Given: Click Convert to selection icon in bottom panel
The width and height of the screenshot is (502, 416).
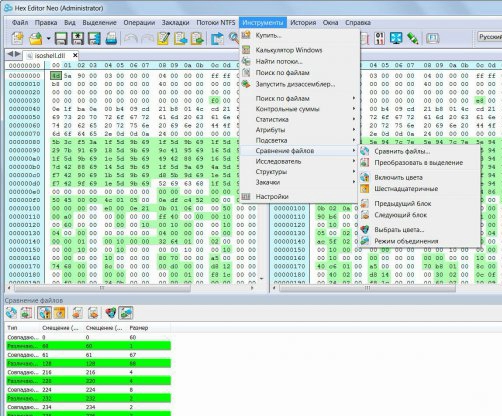Looking at the screenshot, I should click(x=26, y=313).
